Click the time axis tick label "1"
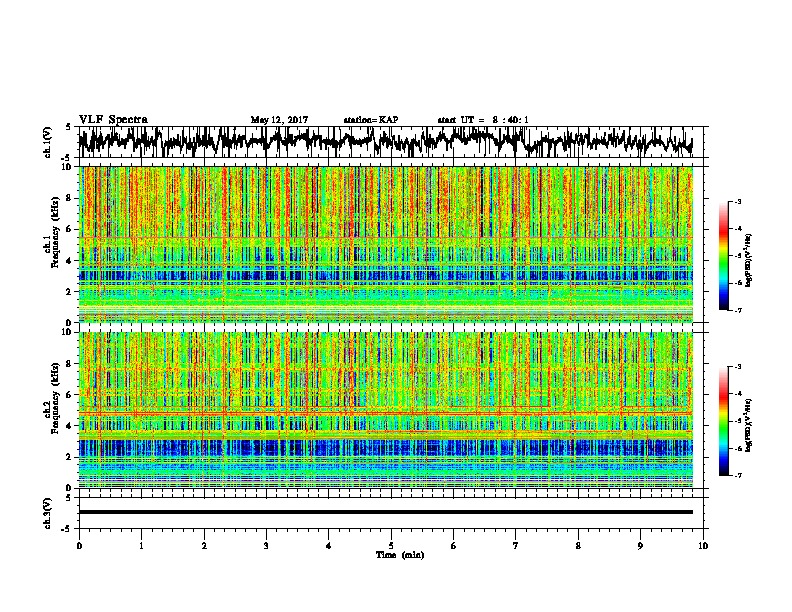Screen dimensions: 792x612 coord(141,546)
